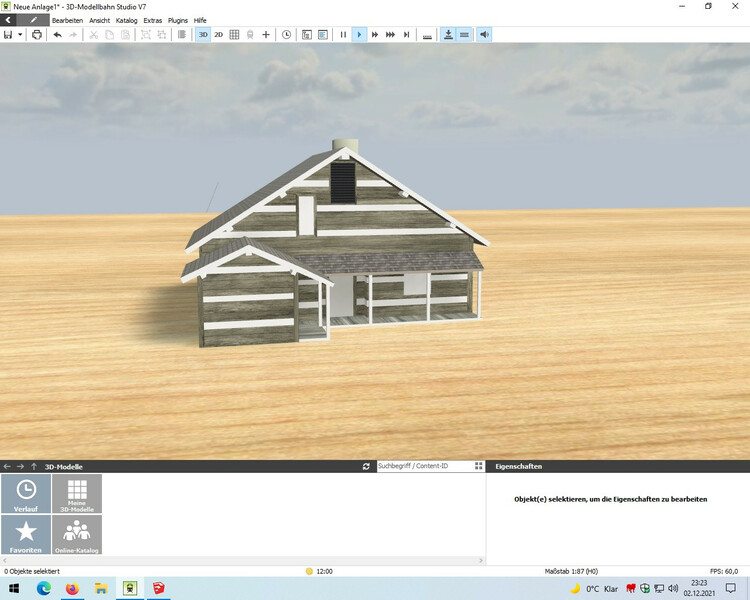Viewport: 750px width, 600px height.
Task: Click the undo arrow in the toolbar
Action: coord(57,34)
